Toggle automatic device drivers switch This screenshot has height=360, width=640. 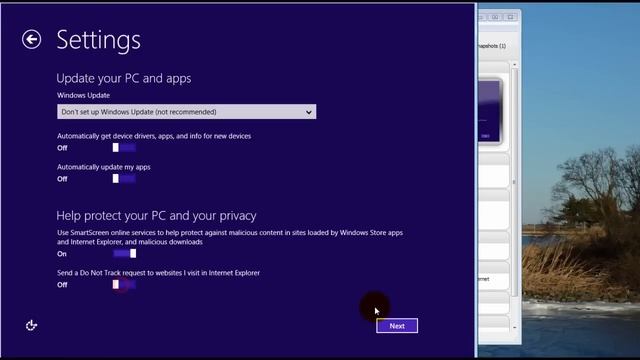point(124,148)
